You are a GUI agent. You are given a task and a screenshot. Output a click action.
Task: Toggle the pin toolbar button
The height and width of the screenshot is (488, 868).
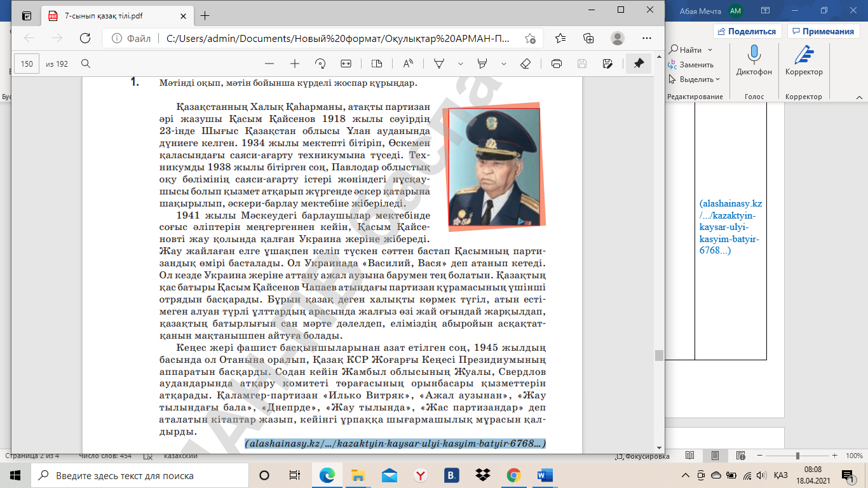coord(639,64)
